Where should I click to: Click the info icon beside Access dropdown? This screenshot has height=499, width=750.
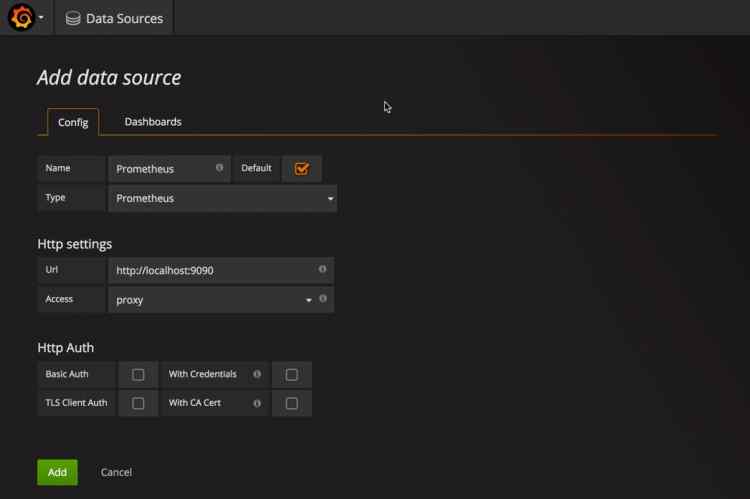[x=323, y=299]
